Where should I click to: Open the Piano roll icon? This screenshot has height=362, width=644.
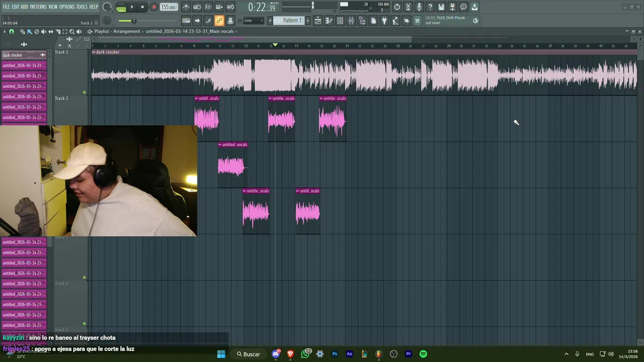click(x=329, y=21)
